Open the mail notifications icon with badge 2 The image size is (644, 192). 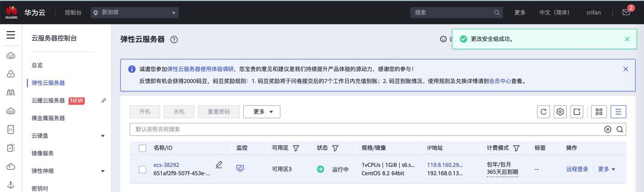pyautogui.click(x=626, y=13)
